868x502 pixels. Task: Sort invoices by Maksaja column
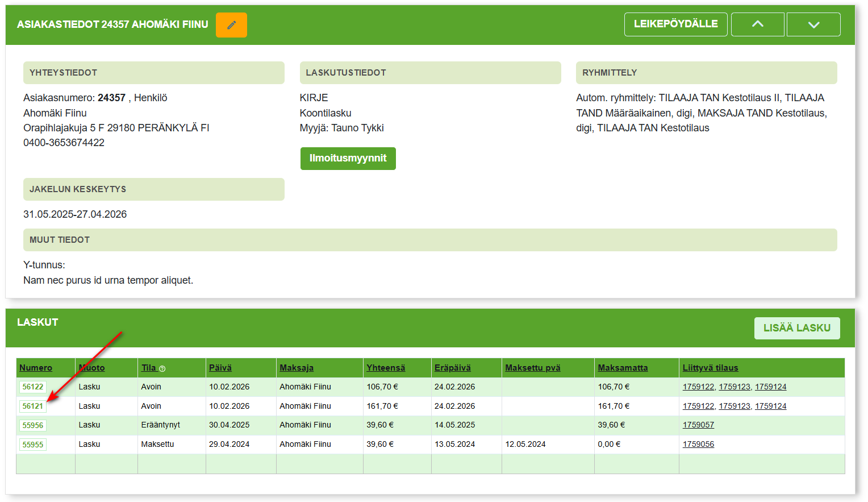point(297,368)
